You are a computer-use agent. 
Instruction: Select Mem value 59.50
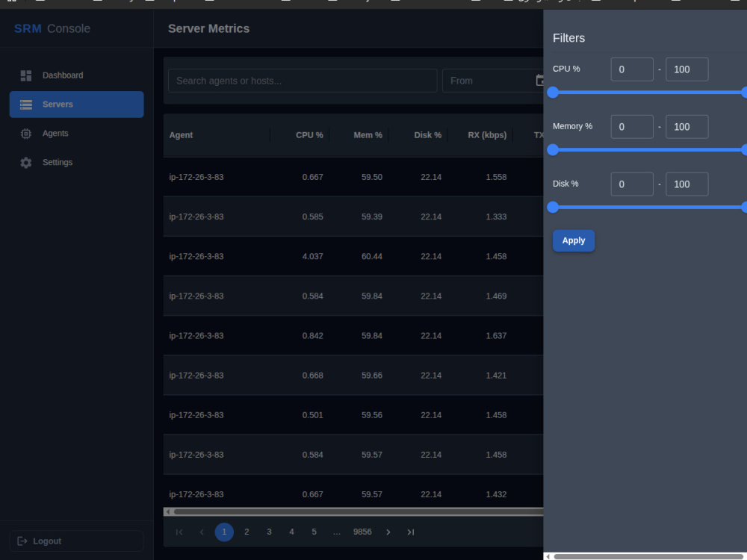371,177
